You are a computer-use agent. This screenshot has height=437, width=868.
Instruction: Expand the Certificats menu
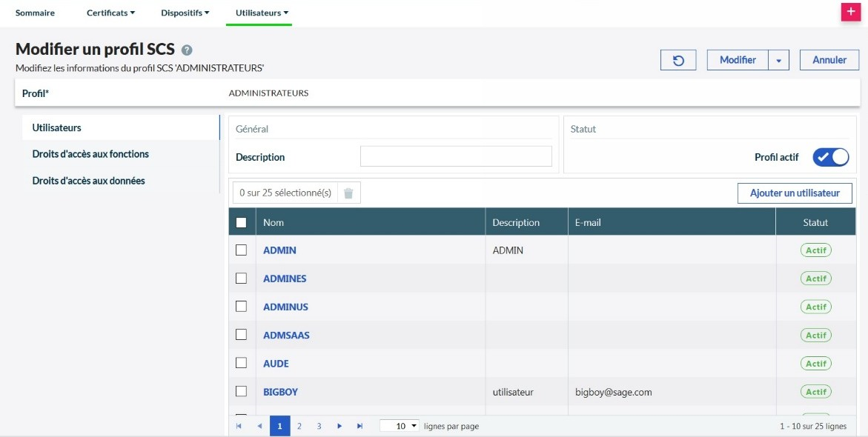pyautogui.click(x=110, y=13)
